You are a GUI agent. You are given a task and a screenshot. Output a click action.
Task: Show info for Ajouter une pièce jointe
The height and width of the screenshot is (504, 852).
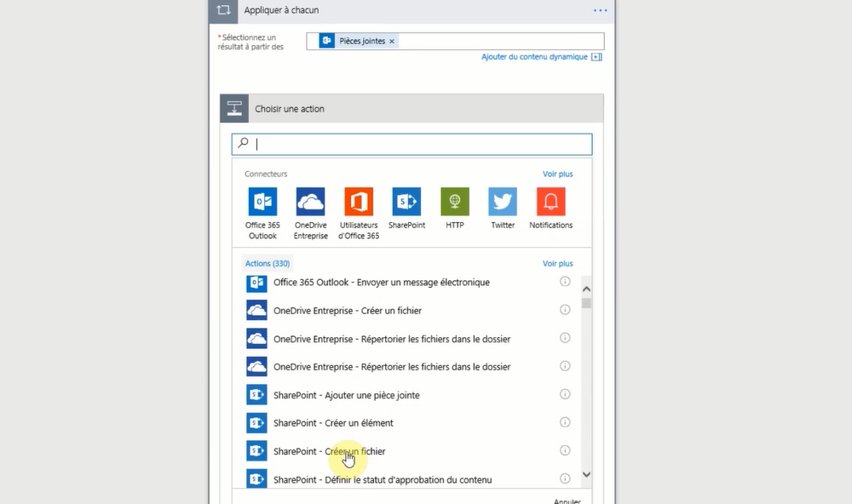(565, 393)
